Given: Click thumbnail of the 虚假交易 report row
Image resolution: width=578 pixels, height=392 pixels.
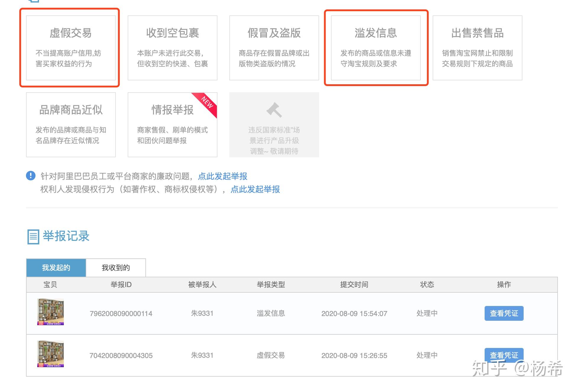Looking at the screenshot, I should (x=51, y=354).
